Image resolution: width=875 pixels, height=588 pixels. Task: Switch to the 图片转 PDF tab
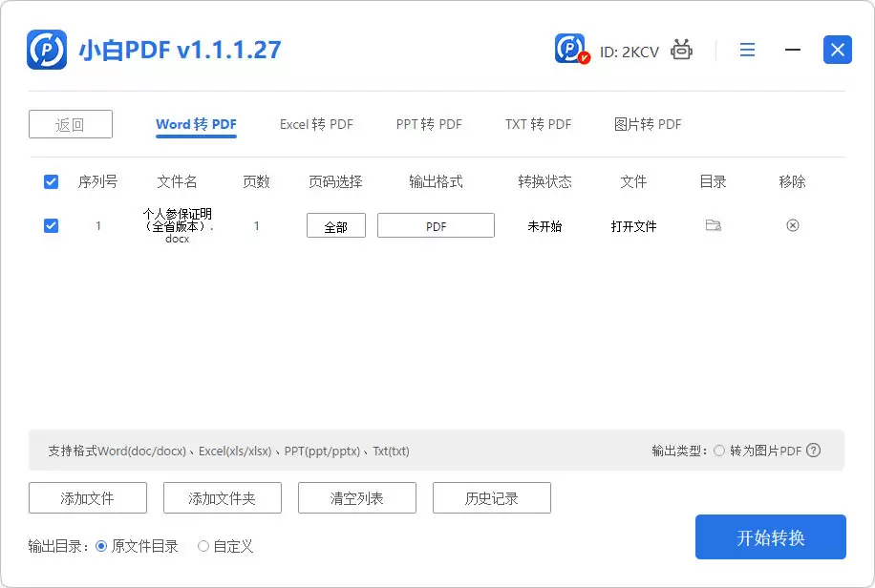648,124
